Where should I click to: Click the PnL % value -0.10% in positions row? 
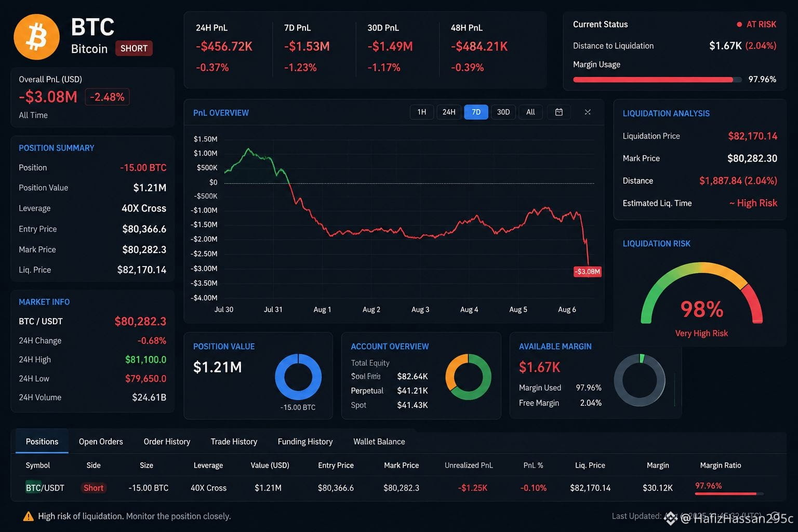point(534,488)
